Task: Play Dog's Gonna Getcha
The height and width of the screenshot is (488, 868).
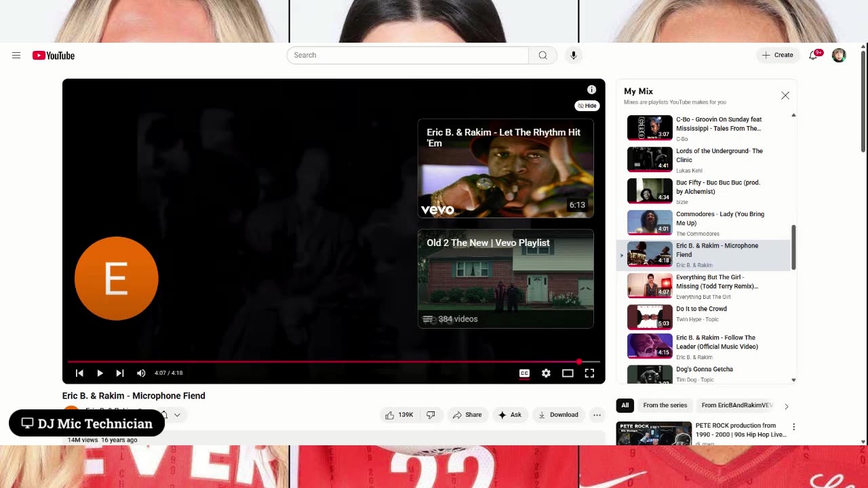Action: [x=704, y=373]
